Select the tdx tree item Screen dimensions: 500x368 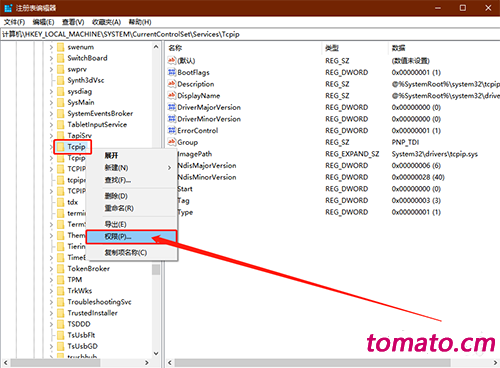[73, 202]
